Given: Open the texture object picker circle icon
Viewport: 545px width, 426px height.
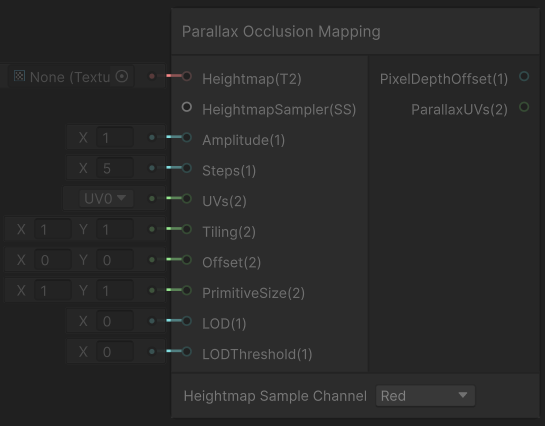Looking at the screenshot, I should pos(122,76).
